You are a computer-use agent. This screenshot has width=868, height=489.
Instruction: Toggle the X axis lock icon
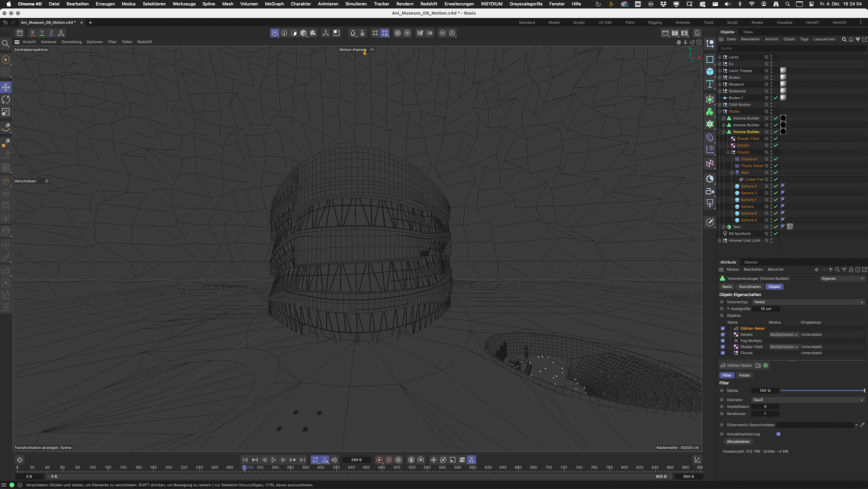(32, 33)
